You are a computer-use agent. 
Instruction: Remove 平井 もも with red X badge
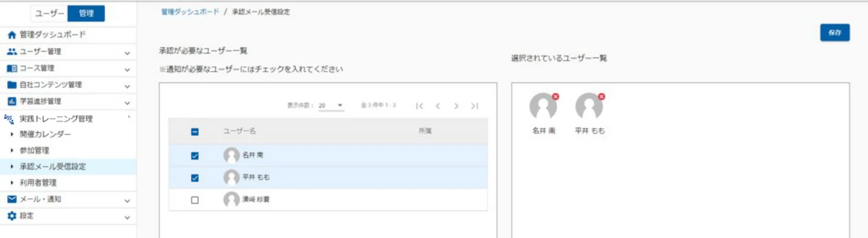coord(602,96)
